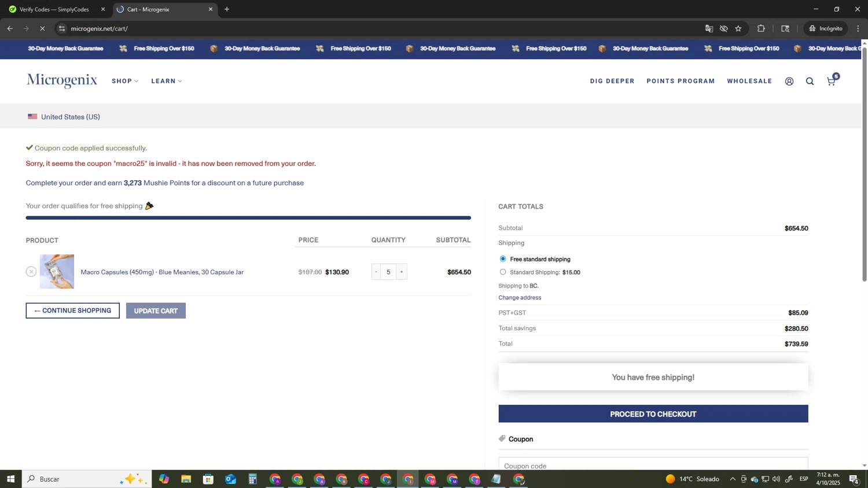Click the Google Translate icon in address bar

[709, 28]
